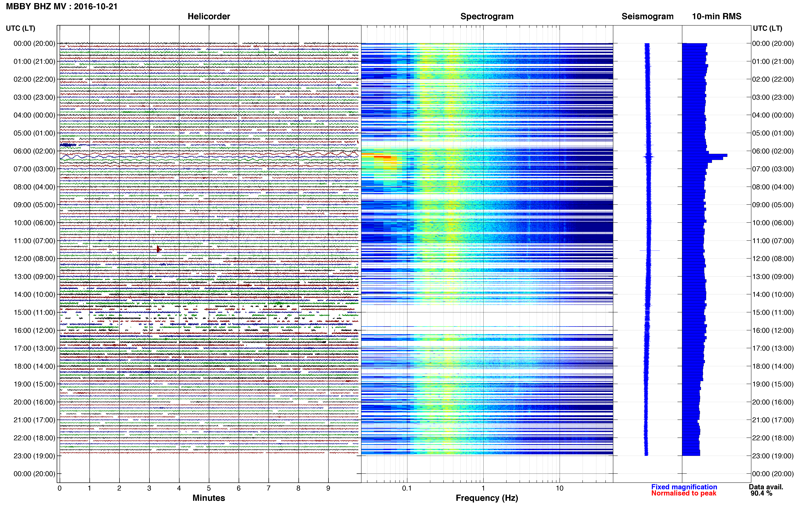Click the title 'MBBY BHZ MV : 2016-10-21'
This screenshot has width=812, height=508.
pos(62,6)
